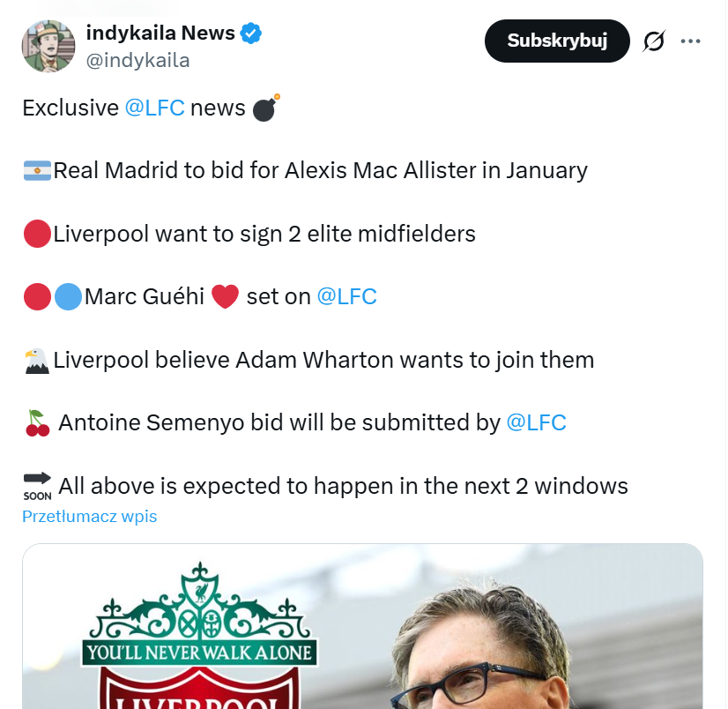This screenshot has width=728, height=709.
Task: Click the 'indykaila News' display name
Action: tap(160, 34)
